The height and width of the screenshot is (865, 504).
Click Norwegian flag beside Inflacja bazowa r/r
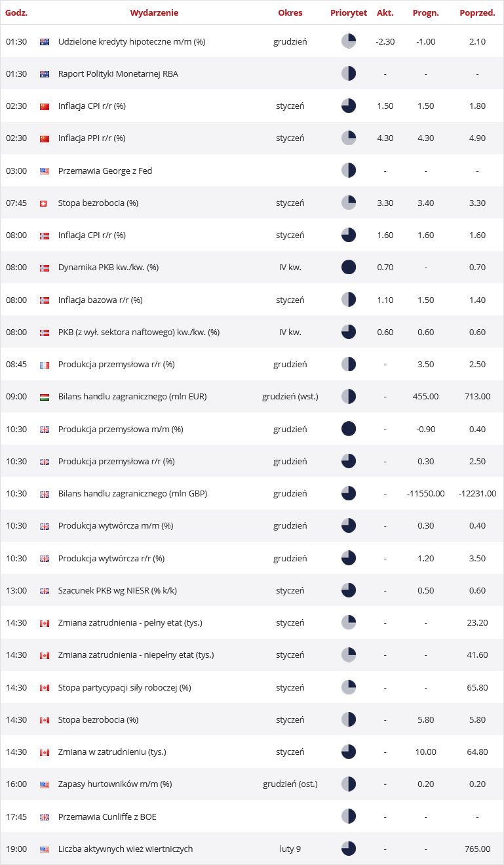45,300
